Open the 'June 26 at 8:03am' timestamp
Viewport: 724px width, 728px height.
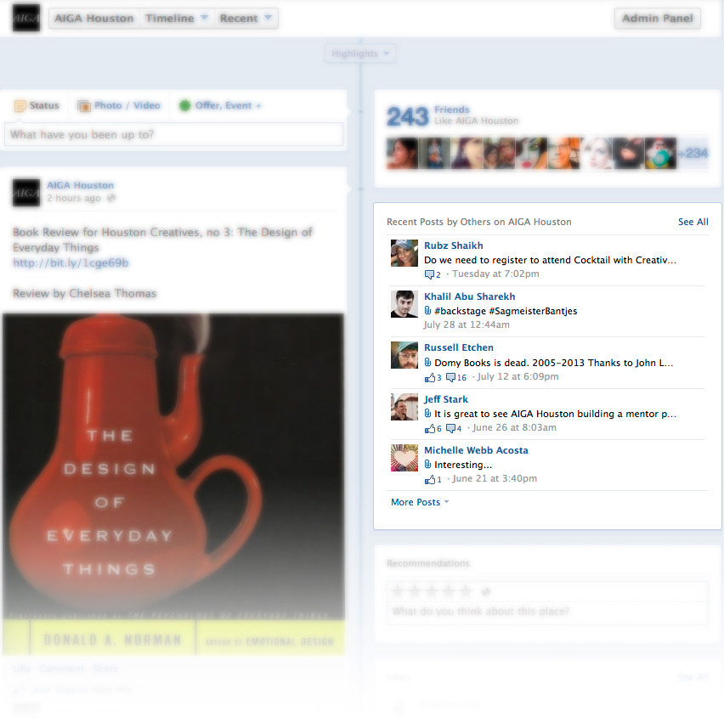pos(514,427)
